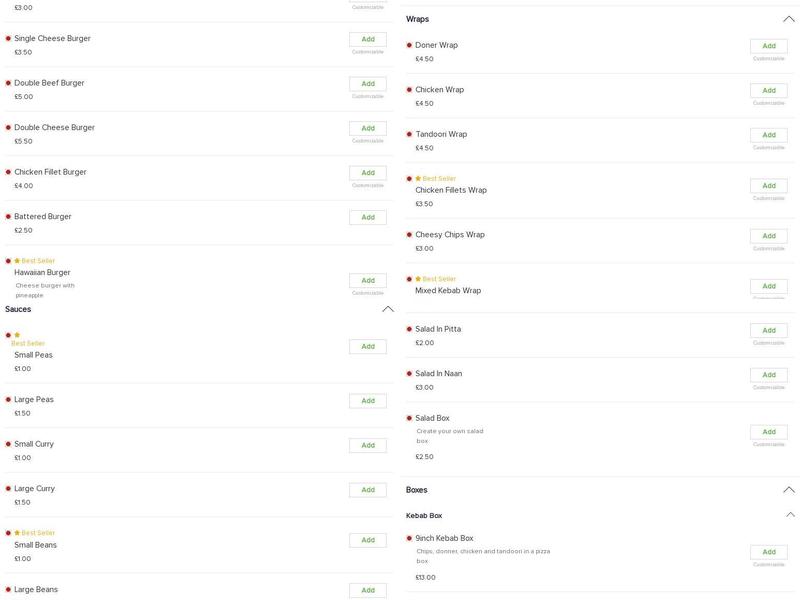Add Double Beef Burger to order
Image resolution: width=800 pixels, height=600 pixels.
pos(367,84)
